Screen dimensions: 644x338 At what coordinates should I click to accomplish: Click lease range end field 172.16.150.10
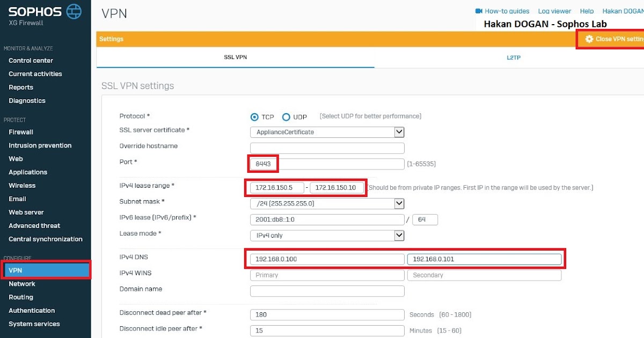(337, 188)
